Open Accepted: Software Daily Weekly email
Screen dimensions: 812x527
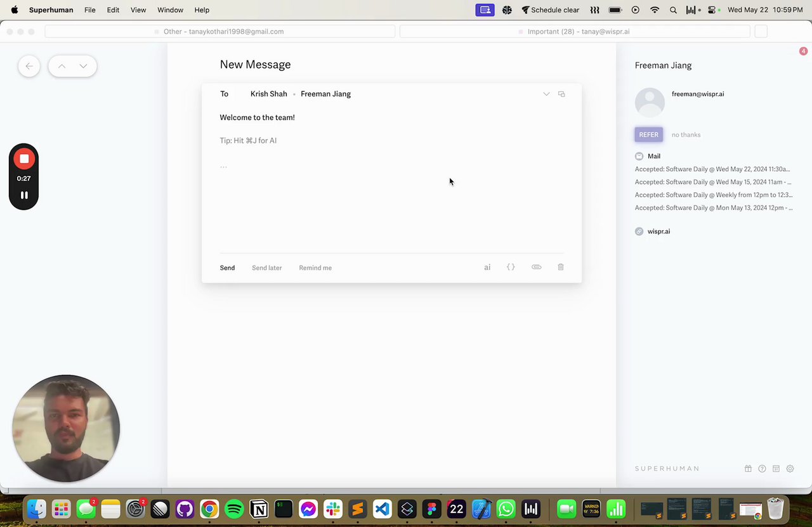(714, 195)
